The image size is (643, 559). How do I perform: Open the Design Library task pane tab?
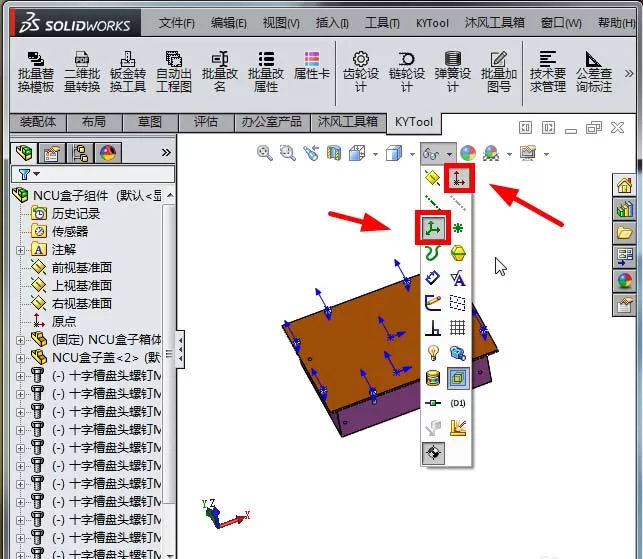coord(624,209)
